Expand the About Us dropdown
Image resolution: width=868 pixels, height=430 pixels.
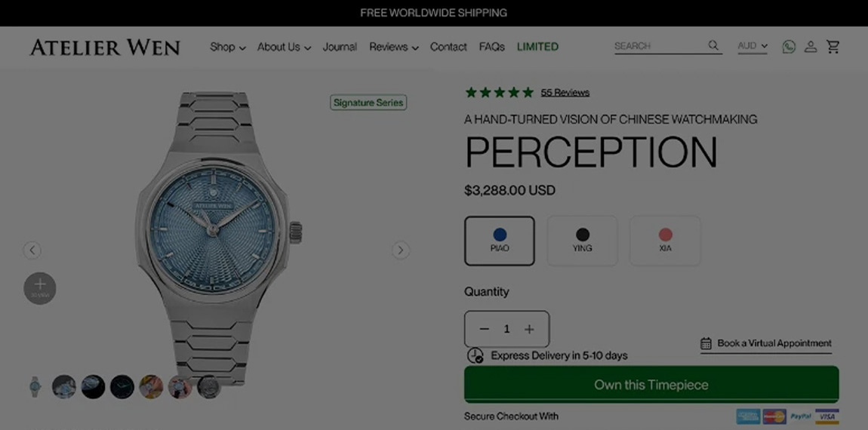click(x=284, y=47)
